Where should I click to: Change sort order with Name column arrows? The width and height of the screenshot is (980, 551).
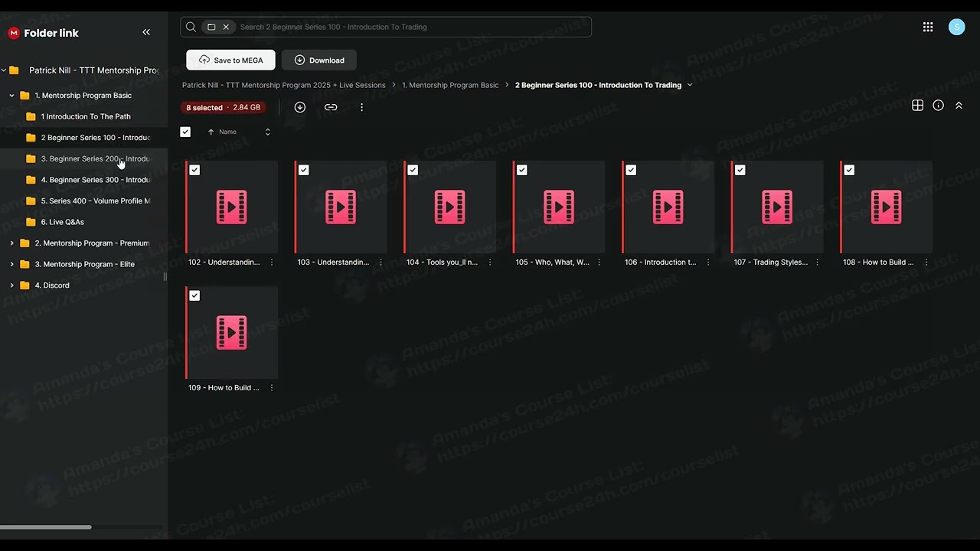point(267,132)
